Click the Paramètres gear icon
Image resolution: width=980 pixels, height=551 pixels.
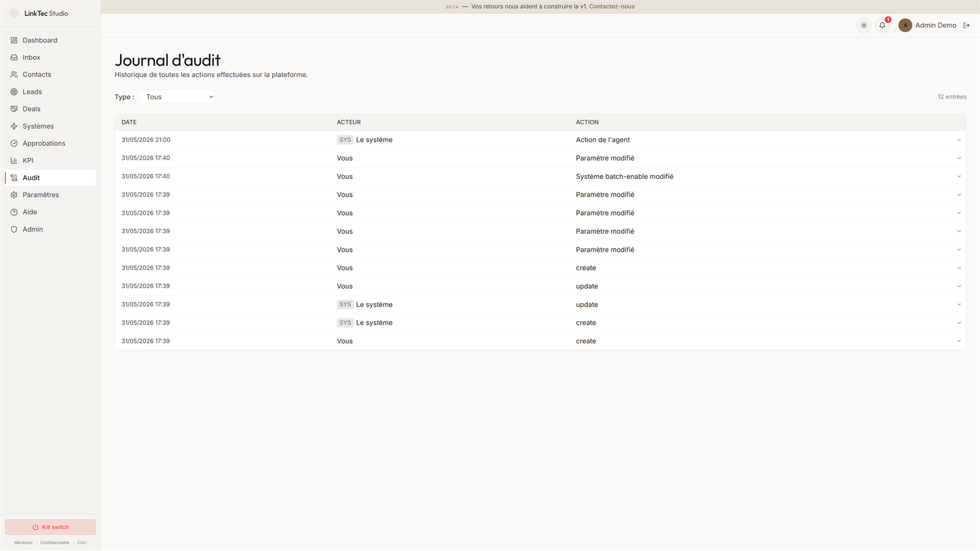point(14,195)
